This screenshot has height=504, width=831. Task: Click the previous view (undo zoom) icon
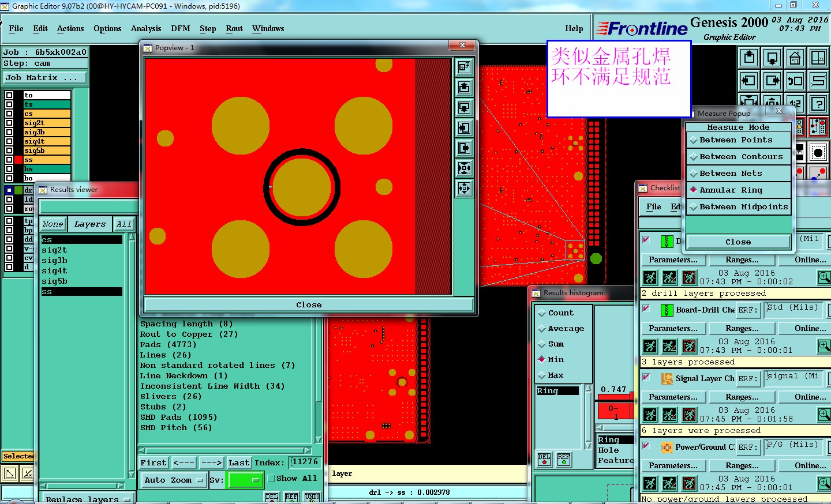coord(795,81)
